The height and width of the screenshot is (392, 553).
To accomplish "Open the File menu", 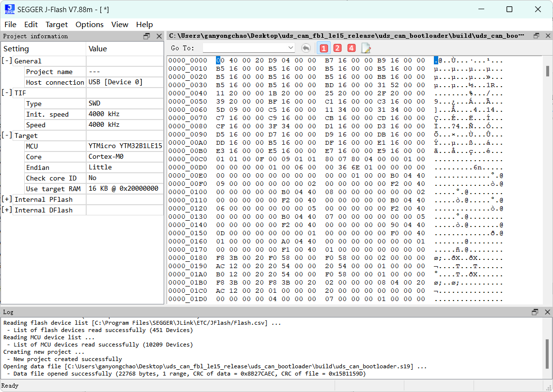I will (x=10, y=24).
